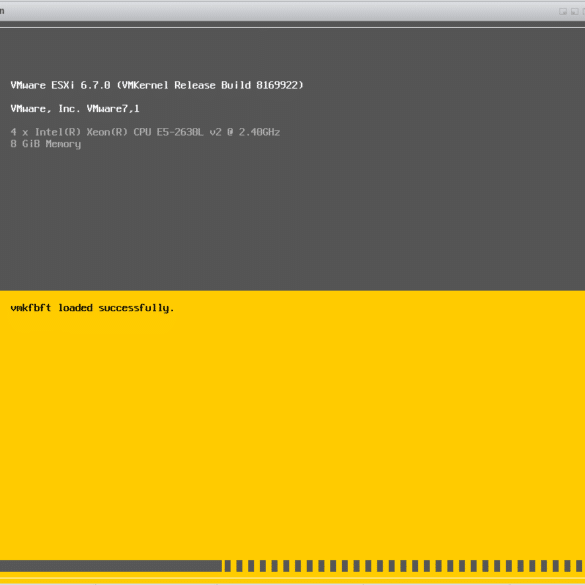Click the Intel Xeon CPU E5-2630L line
The height and width of the screenshot is (585, 585).
146,132
